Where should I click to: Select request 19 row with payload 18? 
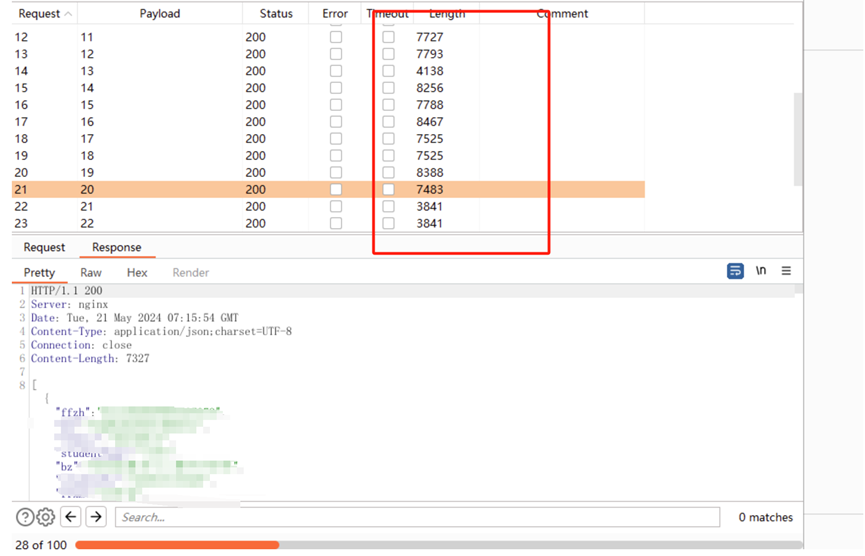pos(328,156)
